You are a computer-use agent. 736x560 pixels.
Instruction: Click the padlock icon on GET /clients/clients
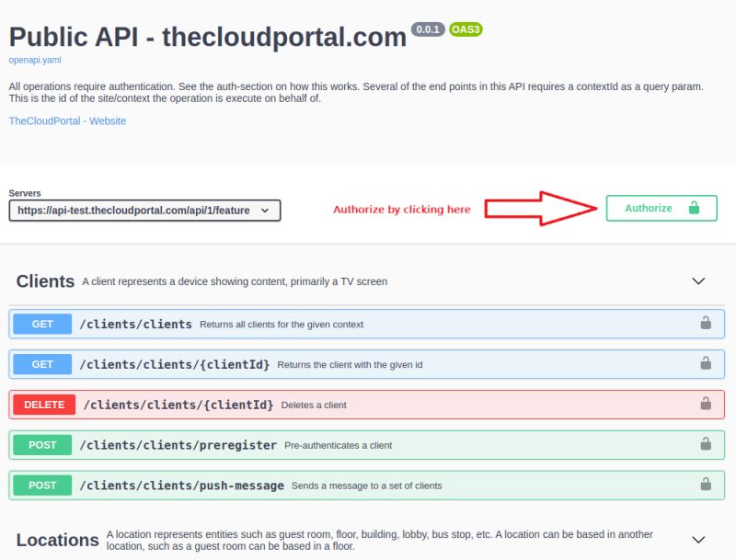tap(706, 323)
